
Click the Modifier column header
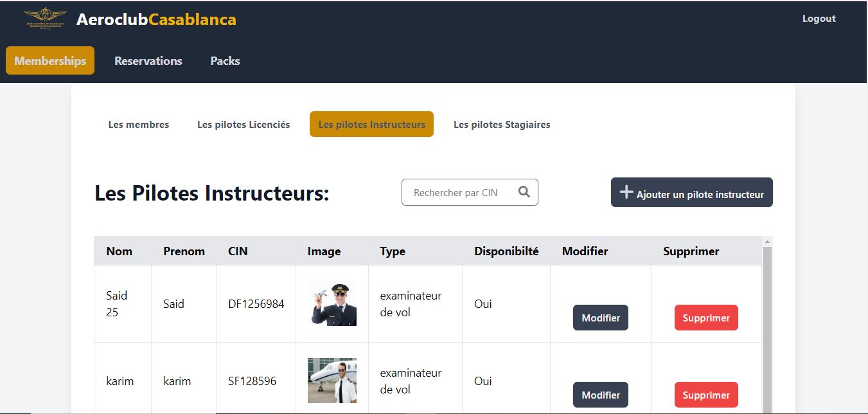click(585, 251)
